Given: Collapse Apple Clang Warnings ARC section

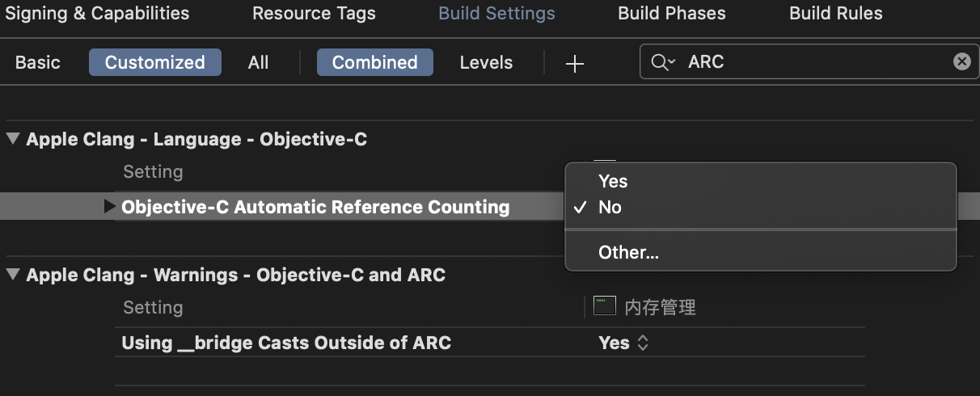Looking at the screenshot, I should click(x=12, y=275).
